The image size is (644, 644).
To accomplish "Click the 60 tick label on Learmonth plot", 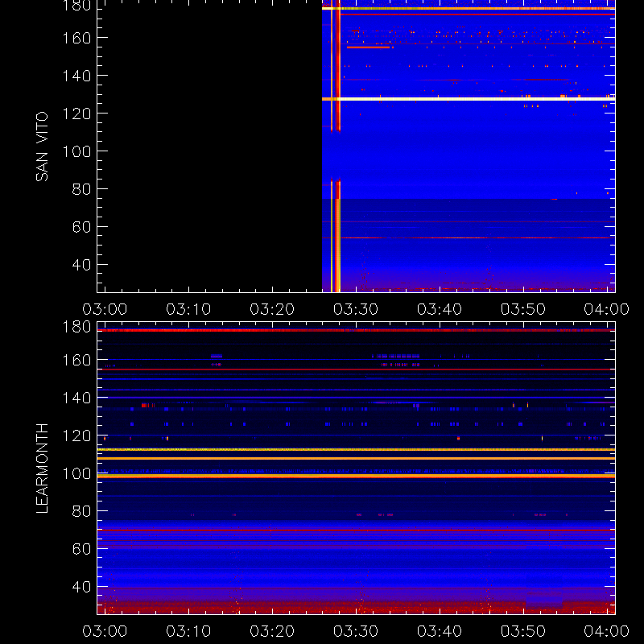I will point(82,549).
